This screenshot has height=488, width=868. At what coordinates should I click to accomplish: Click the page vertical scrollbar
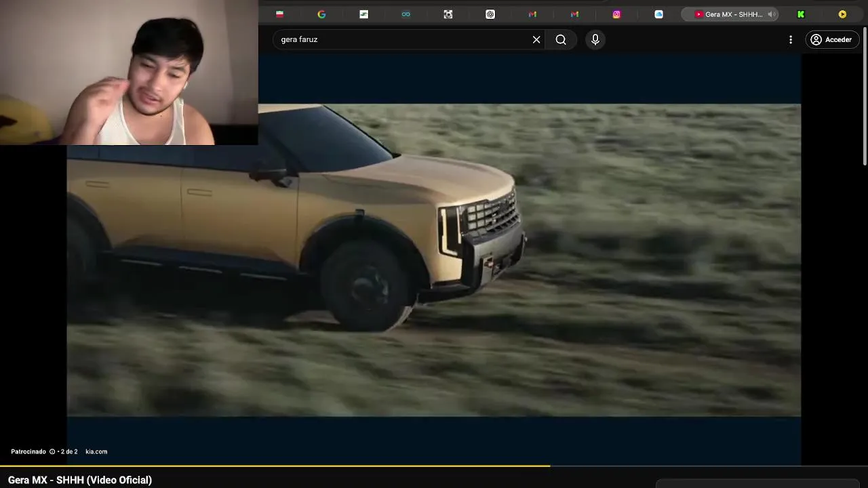[865, 95]
